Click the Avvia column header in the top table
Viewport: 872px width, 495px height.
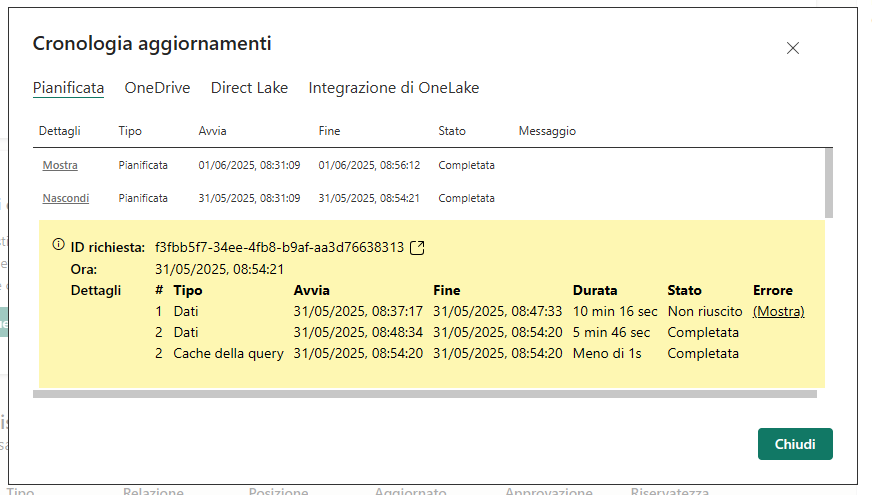(x=212, y=131)
